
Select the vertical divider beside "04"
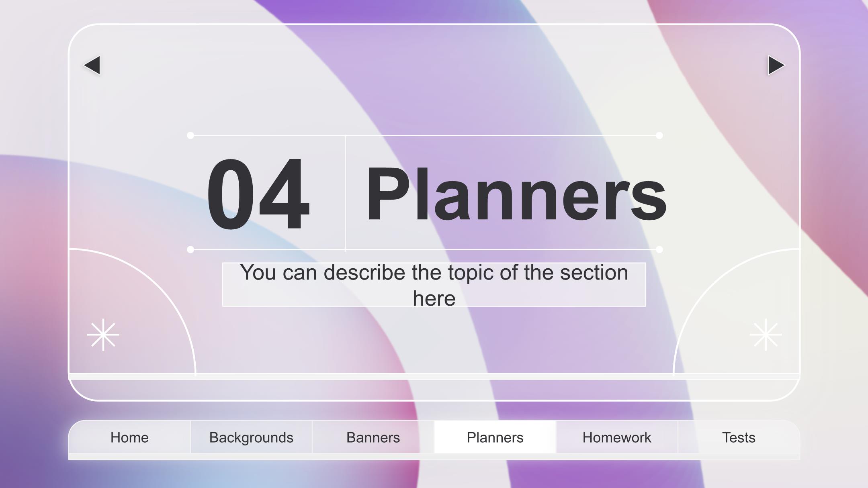click(x=345, y=193)
